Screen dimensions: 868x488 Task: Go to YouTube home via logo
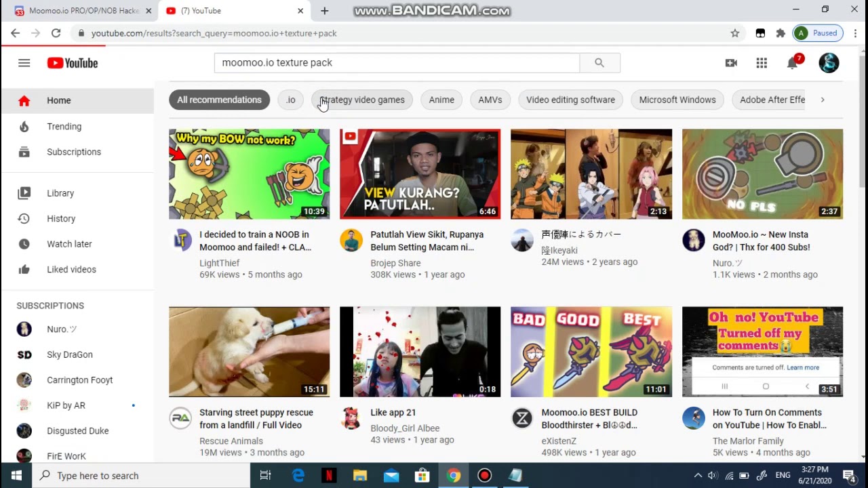pyautogui.click(x=73, y=63)
